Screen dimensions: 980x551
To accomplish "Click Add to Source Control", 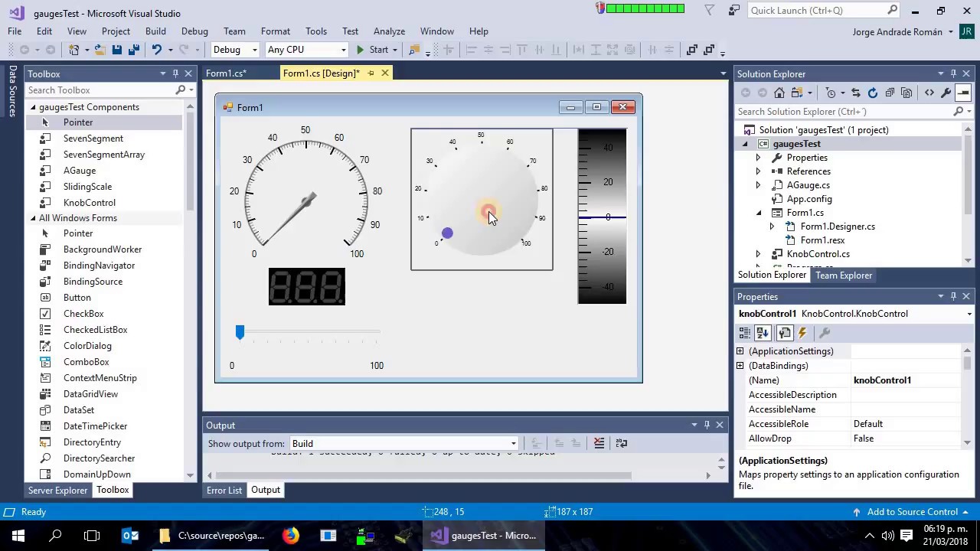I will tap(910, 512).
